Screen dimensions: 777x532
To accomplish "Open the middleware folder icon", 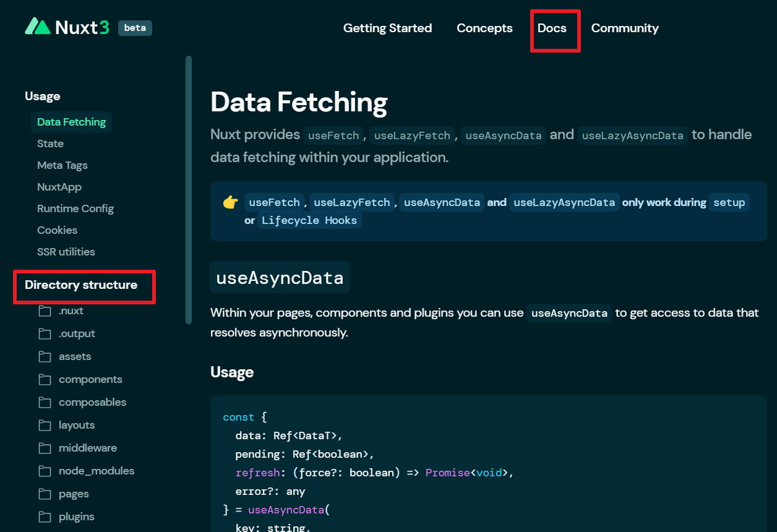I will click(x=45, y=448).
